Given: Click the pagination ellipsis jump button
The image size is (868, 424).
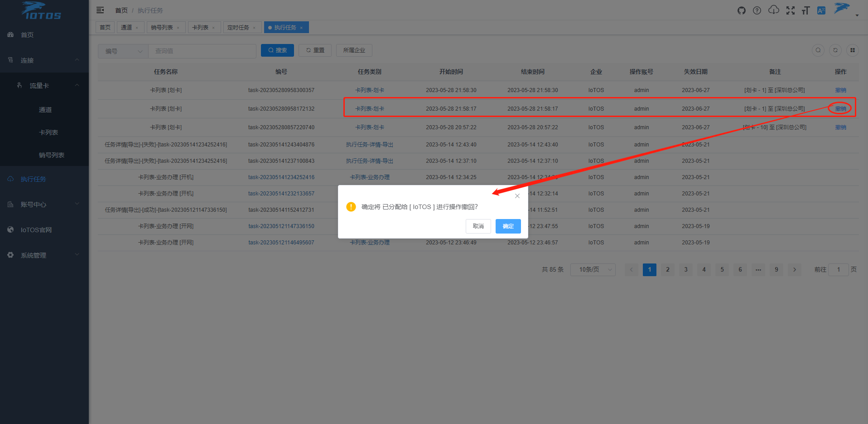Looking at the screenshot, I should pos(758,270).
